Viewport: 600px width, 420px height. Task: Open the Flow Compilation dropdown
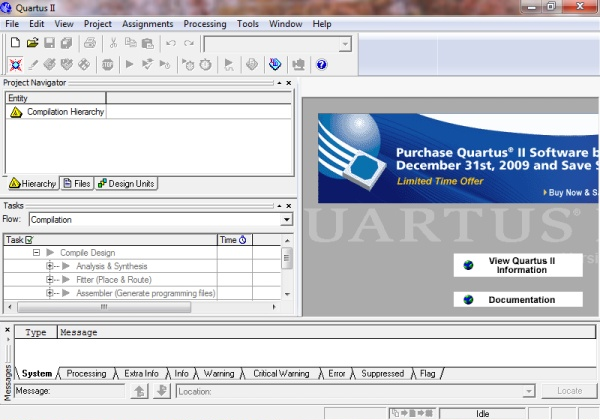coord(286,220)
